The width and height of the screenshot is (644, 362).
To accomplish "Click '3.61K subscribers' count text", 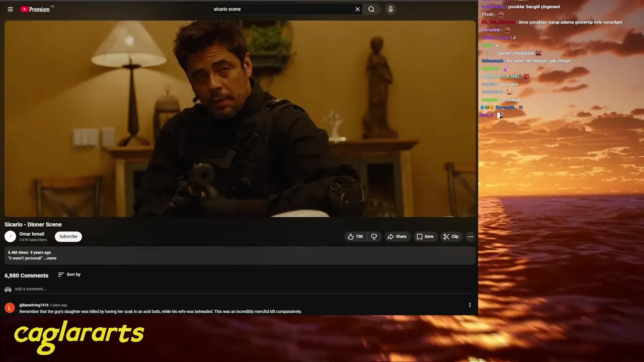I will pyautogui.click(x=33, y=240).
